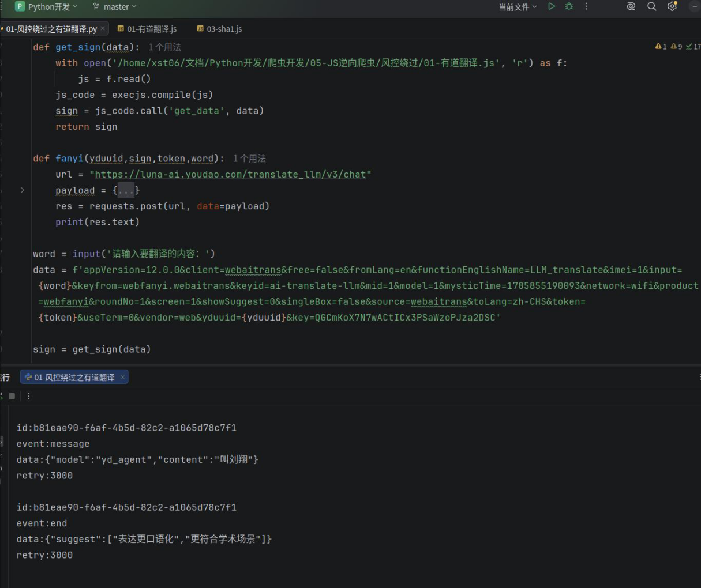Image resolution: width=701 pixels, height=588 pixels.
Task: Click the 1个用法 hint next to get_sign
Action: [x=164, y=47]
